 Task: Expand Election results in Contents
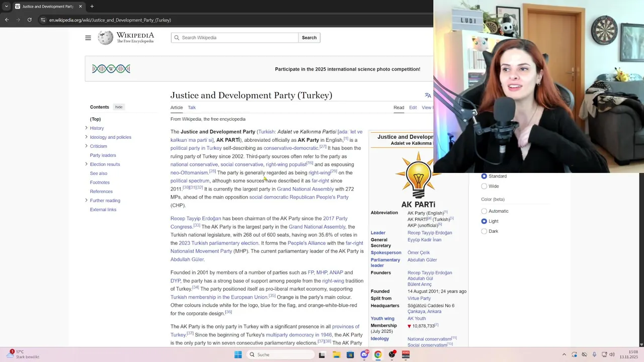[86, 164]
